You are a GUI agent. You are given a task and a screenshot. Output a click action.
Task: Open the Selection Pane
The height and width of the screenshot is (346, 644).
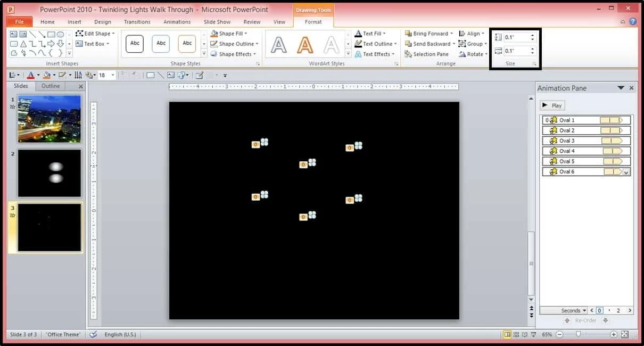(427, 54)
